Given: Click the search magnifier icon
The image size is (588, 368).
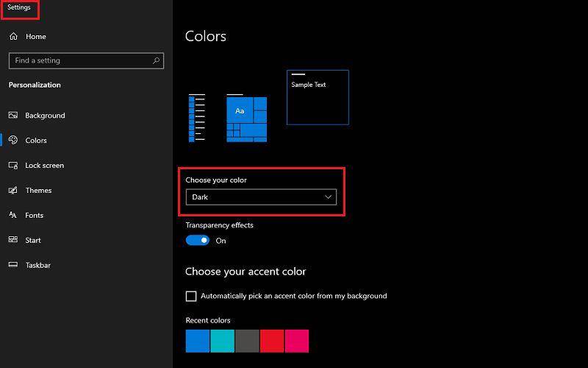Looking at the screenshot, I should pos(156,60).
